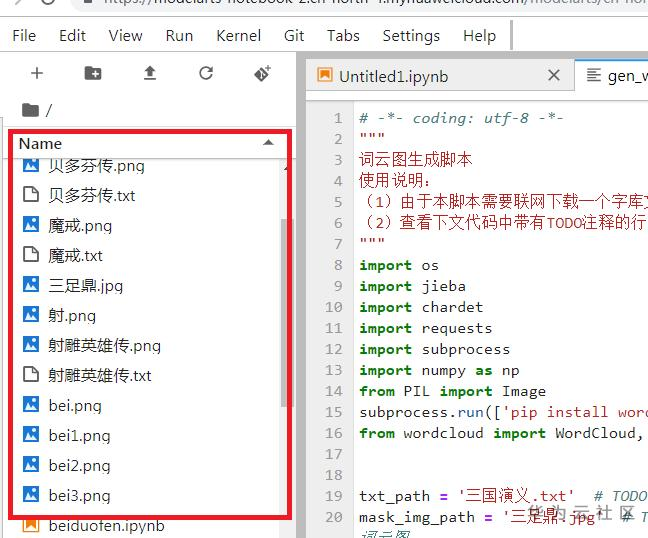Click code line 11 import requests
648x538 pixels.
point(426,329)
